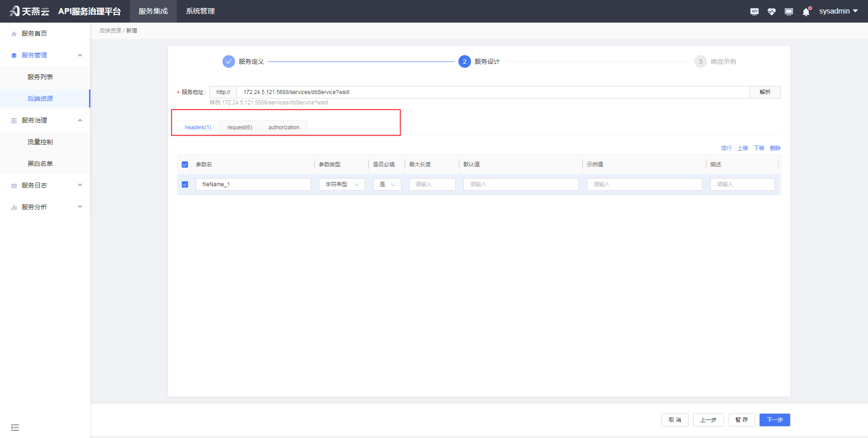
Task: Toggle the select-all checkbox in table header
Action: coord(185,165)
